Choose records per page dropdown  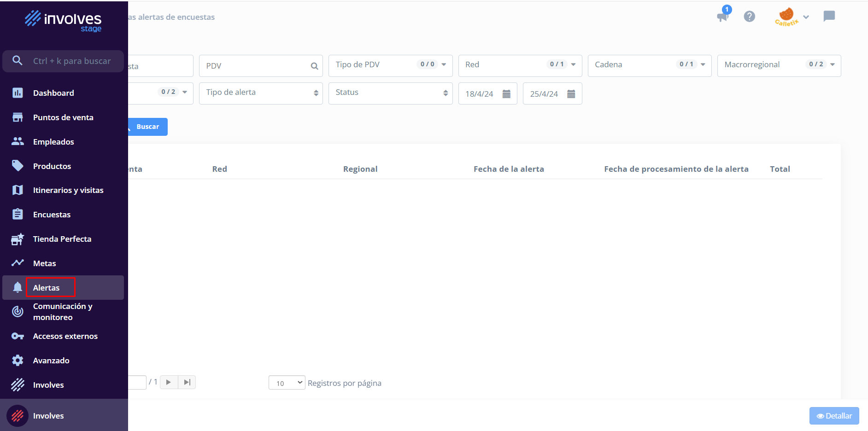(x=287, y=383)
